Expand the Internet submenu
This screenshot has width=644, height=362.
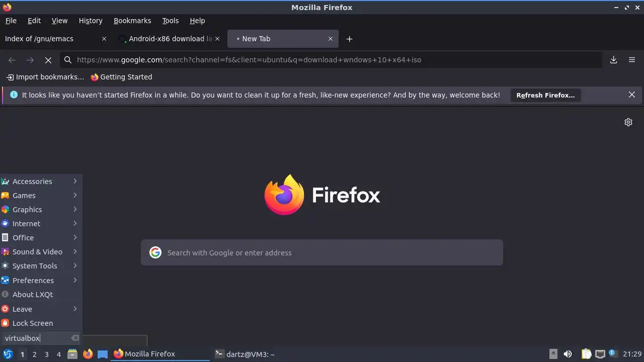41,223
